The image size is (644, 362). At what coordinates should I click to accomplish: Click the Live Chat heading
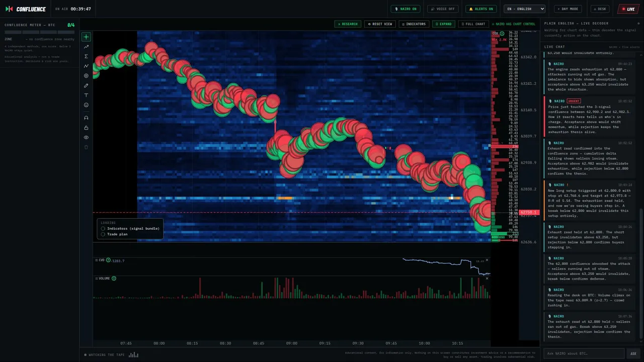(x=554, y=47)
